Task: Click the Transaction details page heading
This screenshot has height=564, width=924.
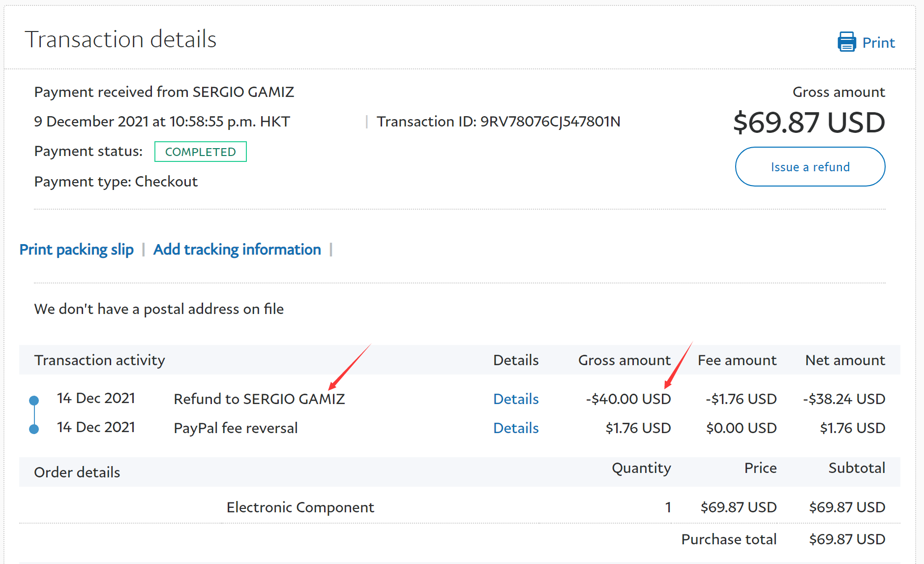Action: coord(120,39)
